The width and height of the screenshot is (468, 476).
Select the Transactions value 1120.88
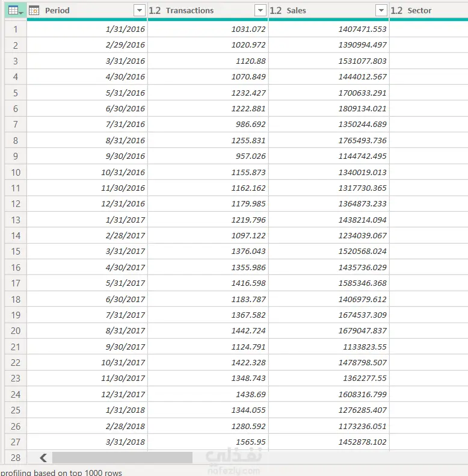[208, 61]
